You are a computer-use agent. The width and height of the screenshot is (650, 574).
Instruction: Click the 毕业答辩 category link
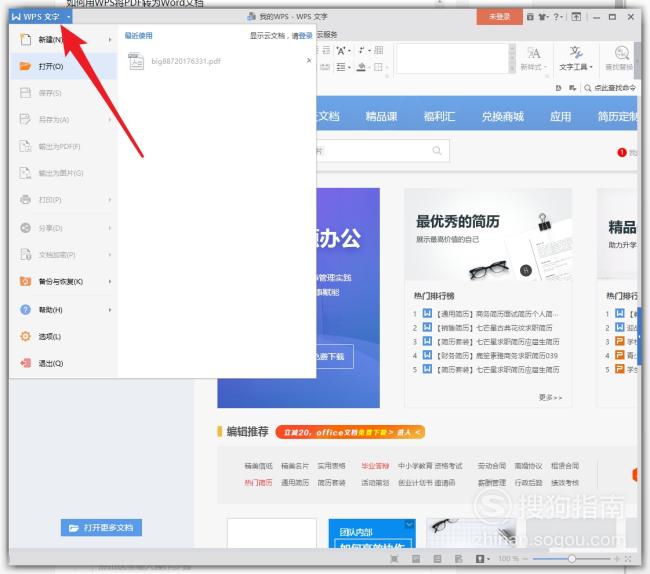(x=375, y=466)
